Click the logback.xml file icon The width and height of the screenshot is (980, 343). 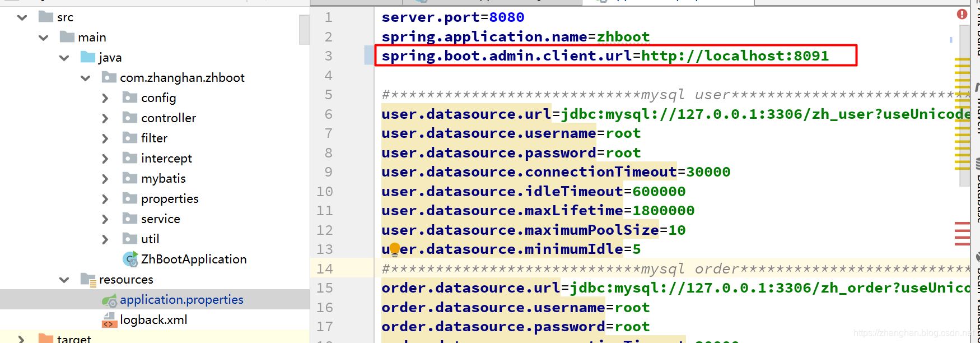109,320
